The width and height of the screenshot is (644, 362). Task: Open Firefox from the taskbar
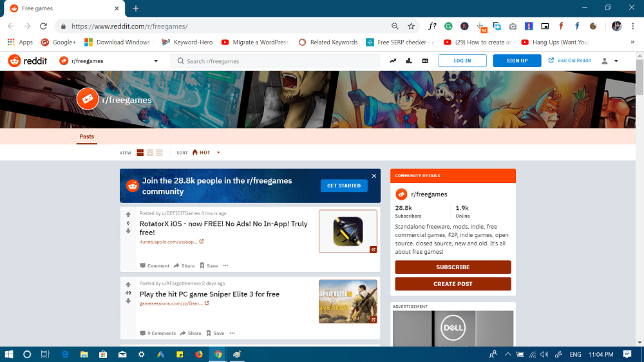coord(199,354)
